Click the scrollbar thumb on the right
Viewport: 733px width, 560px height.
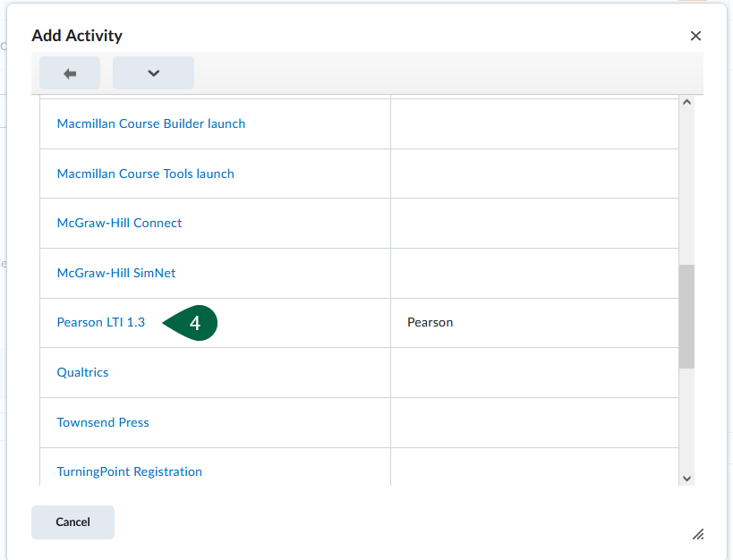[686, 318]
